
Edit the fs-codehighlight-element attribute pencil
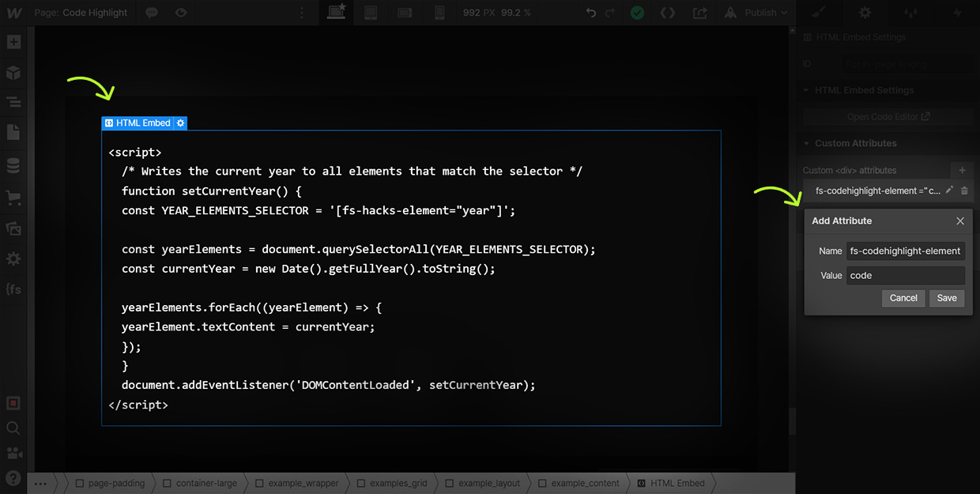[x=950, y=190]
